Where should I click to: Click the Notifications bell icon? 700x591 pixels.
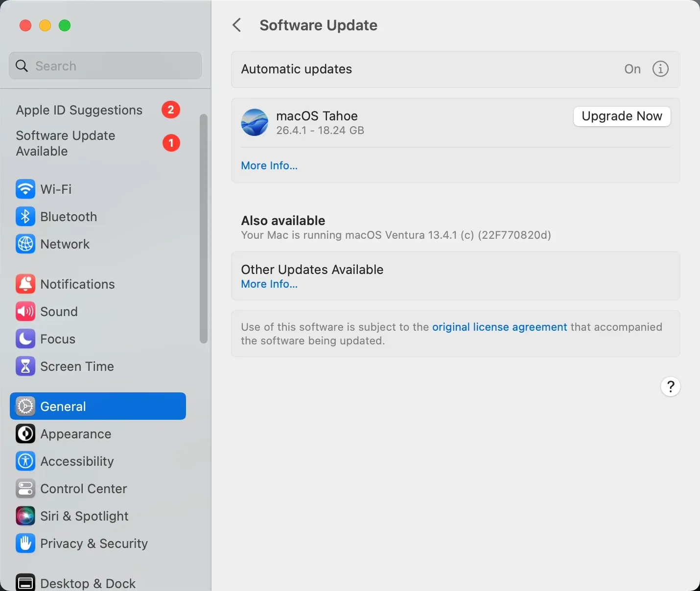tap(25, 284)
